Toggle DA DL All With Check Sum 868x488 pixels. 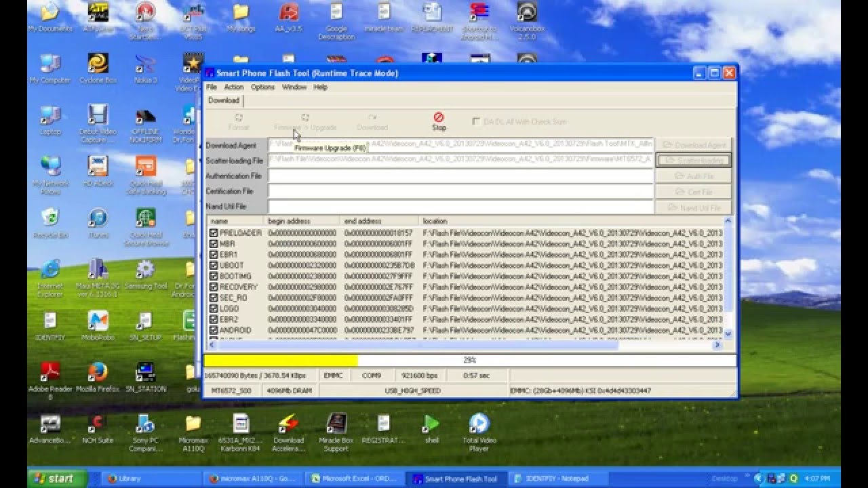click(x=476, y=122)
